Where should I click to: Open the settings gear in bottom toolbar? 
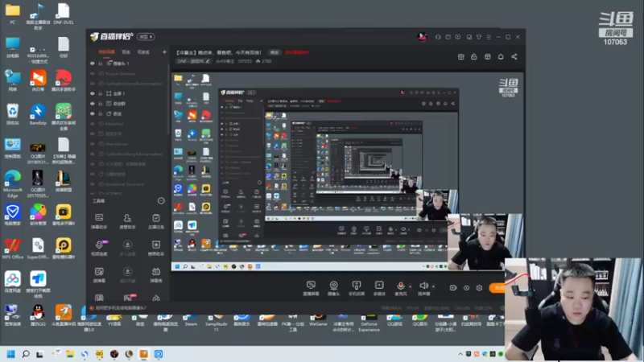(x=479, y=288)
